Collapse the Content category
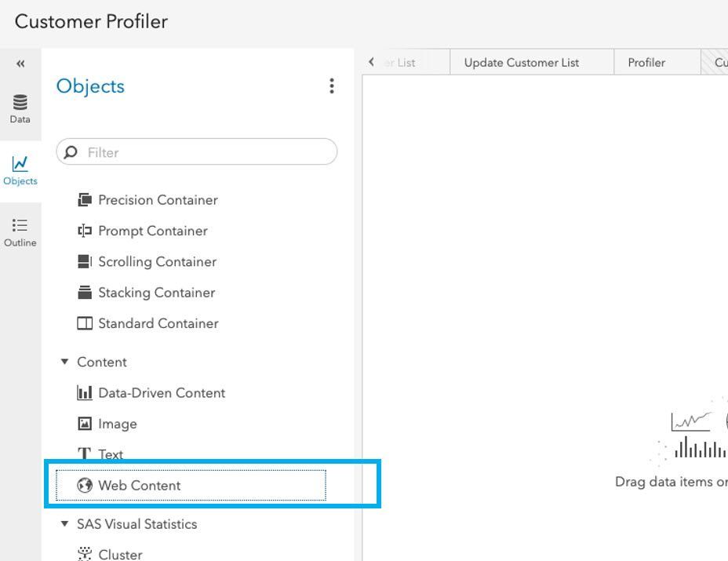The height and width of the screenshot is (561, 728). [x=64, y=362]
